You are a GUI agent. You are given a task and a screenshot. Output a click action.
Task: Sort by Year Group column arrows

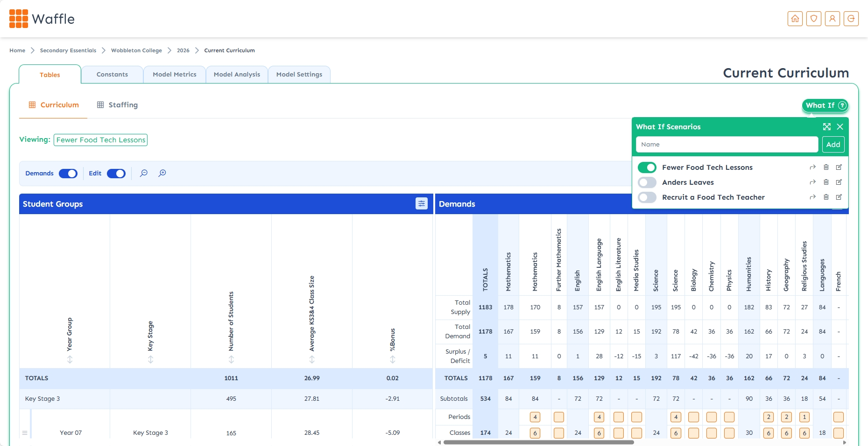click(x=70, y=359)
